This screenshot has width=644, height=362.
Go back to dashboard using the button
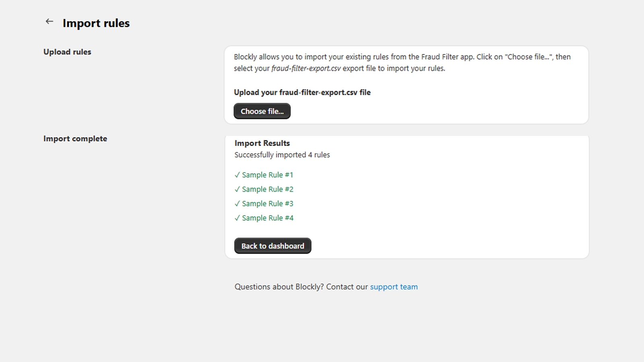coord(272,246)
